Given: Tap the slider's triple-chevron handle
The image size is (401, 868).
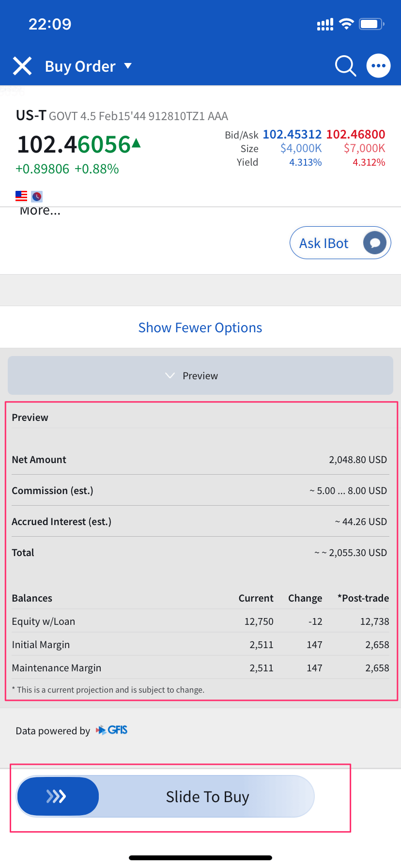Looking at the screenshot, I should click(57, 796).
